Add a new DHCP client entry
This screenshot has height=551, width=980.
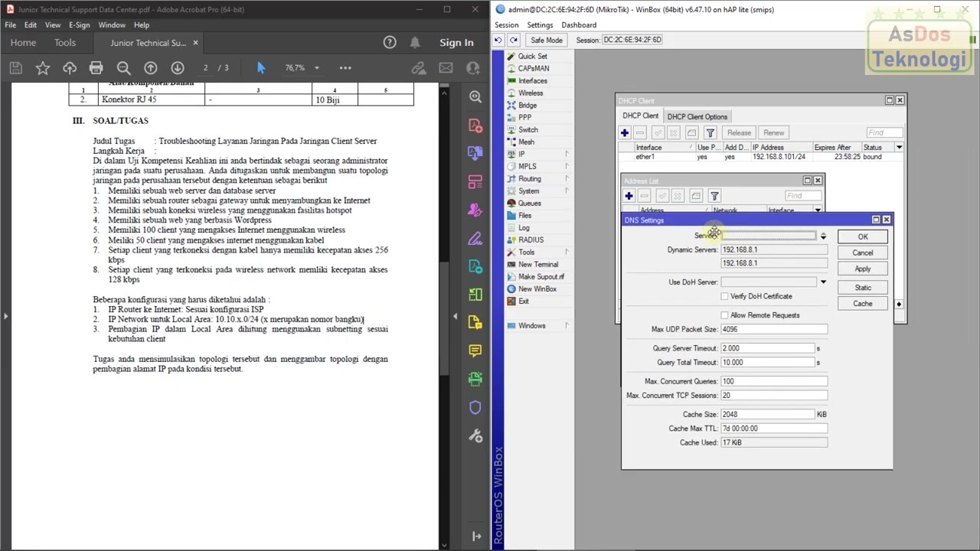[x=625, y=133]
